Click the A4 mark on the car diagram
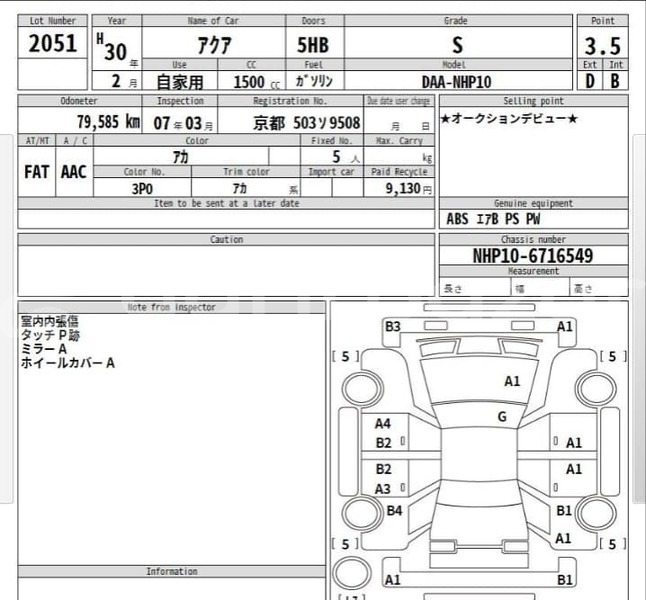The height and width of the screenshot is (600, 646). [x=383, y=424]
